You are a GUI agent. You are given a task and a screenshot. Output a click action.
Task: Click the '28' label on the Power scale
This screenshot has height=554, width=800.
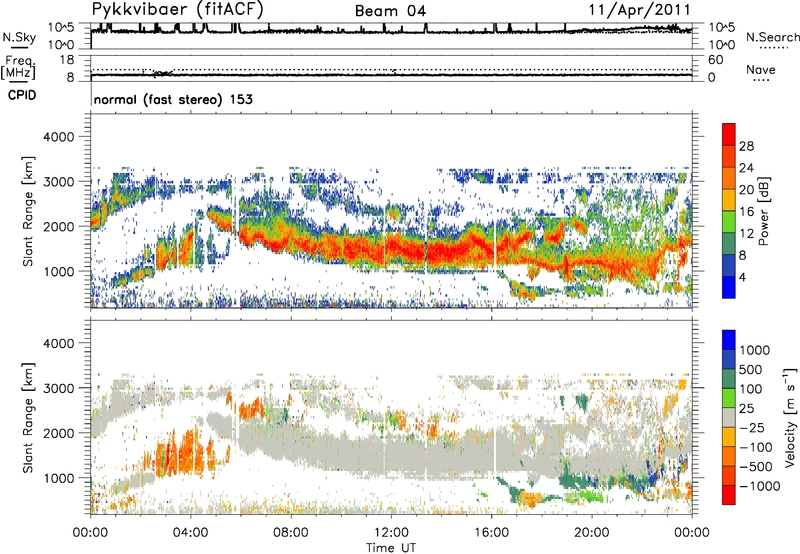(746, 146)
